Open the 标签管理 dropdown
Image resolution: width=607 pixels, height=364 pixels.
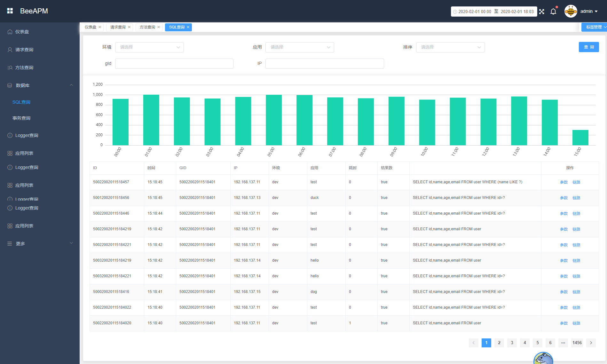594,27
